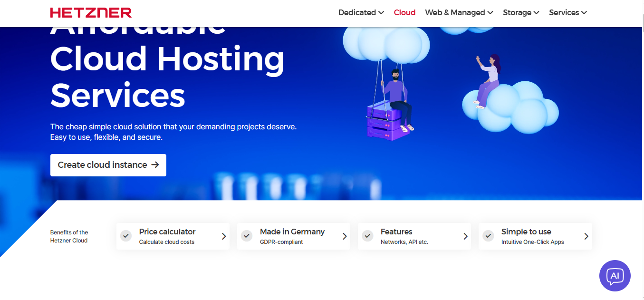Open the Made in Germany link
Image resolution: width=644 pixels, height=300 pixels.
tap(294, 236)
